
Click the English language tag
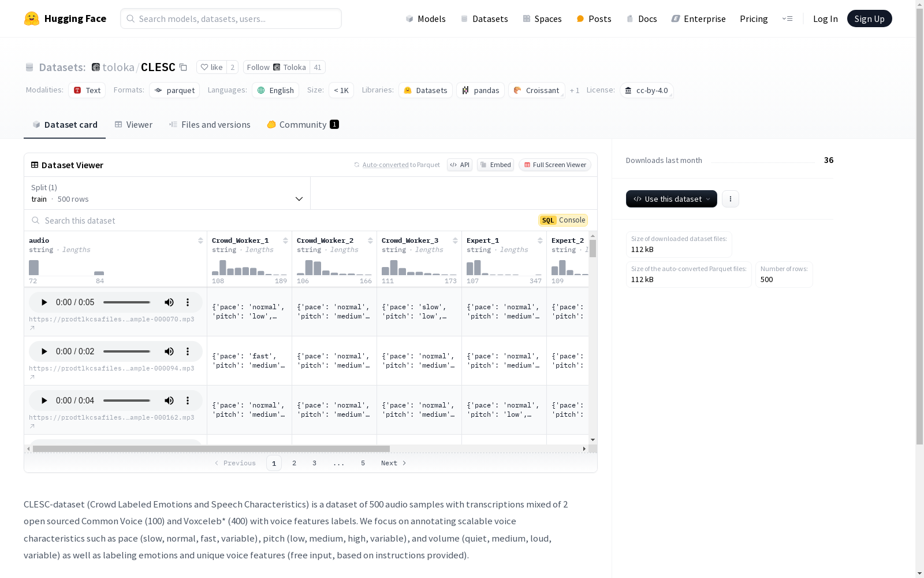point(275,90)
